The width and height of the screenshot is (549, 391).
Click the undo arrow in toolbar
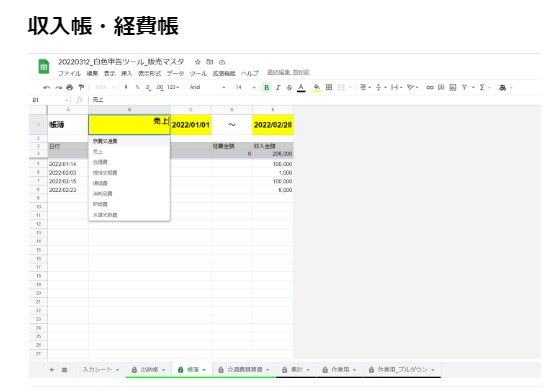point(47,88)
